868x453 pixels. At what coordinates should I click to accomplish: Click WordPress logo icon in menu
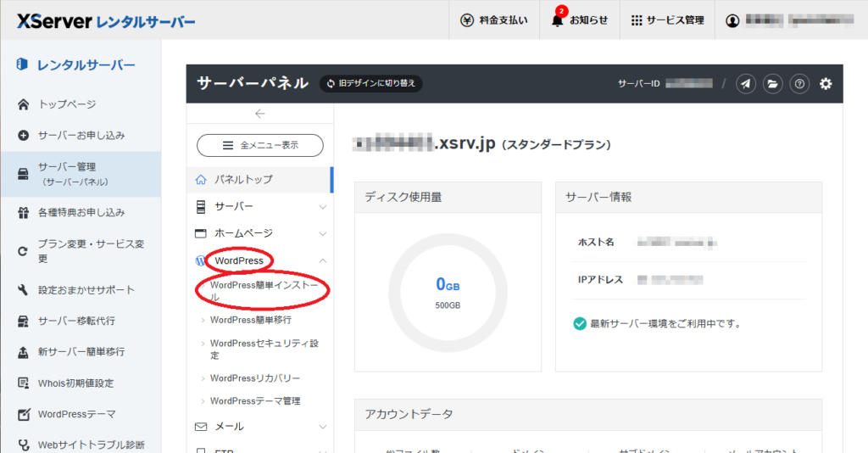(200, 260)
